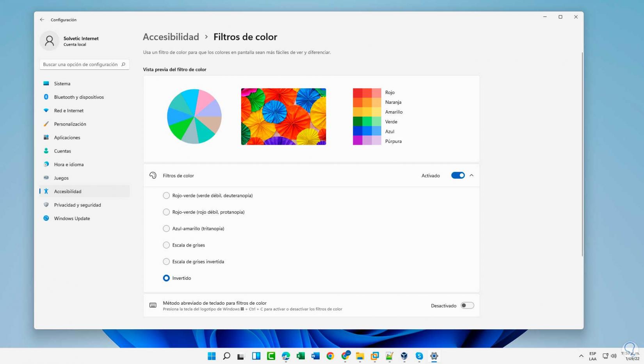This screenshot has width=644, height=364.
Task: Click the Windows Start button
Action: [x=212, y=356]
